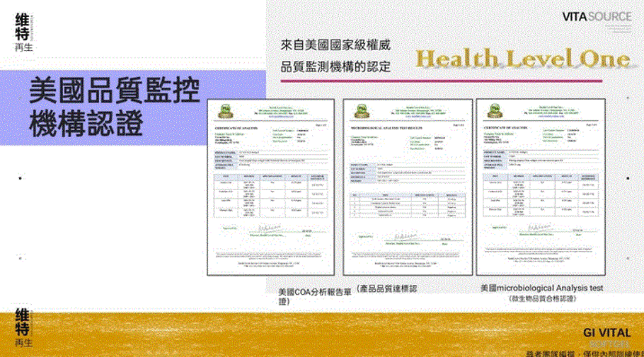
Task: Click the results table in the middle certificate
Action: pyautogui.click(x=408, y=205)
